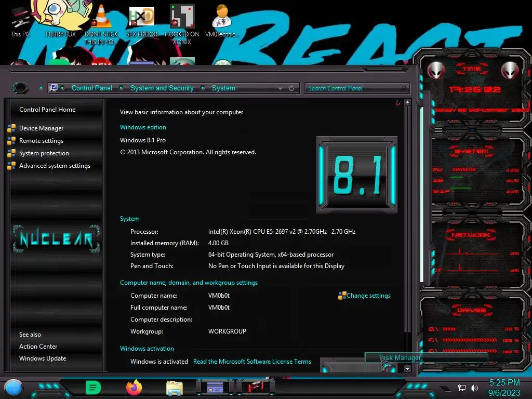Switch to Control Panel taskbar window

[215, 387]
